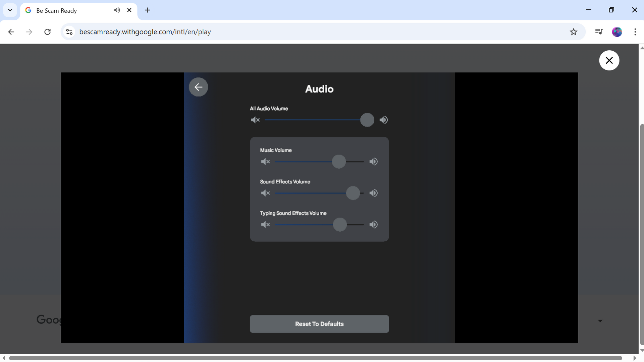
Task: Mute Sound Effects Volume with its mute icon
Action: point(265,193)
